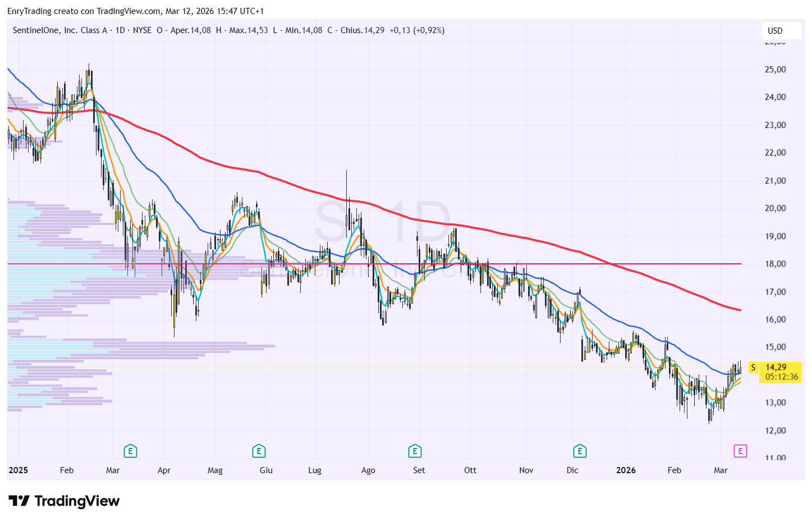Click the 18,00 price axis label

tap(776, 264)
